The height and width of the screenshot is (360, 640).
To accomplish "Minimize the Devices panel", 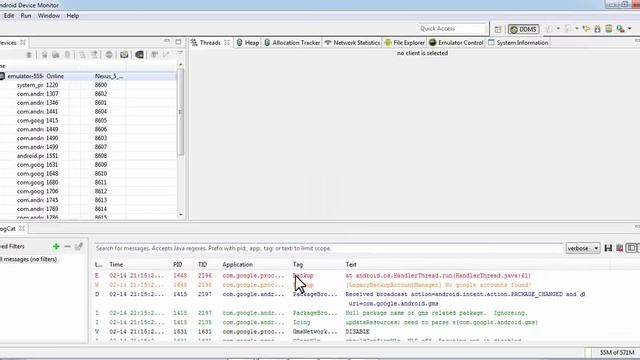I will (167, 42).
